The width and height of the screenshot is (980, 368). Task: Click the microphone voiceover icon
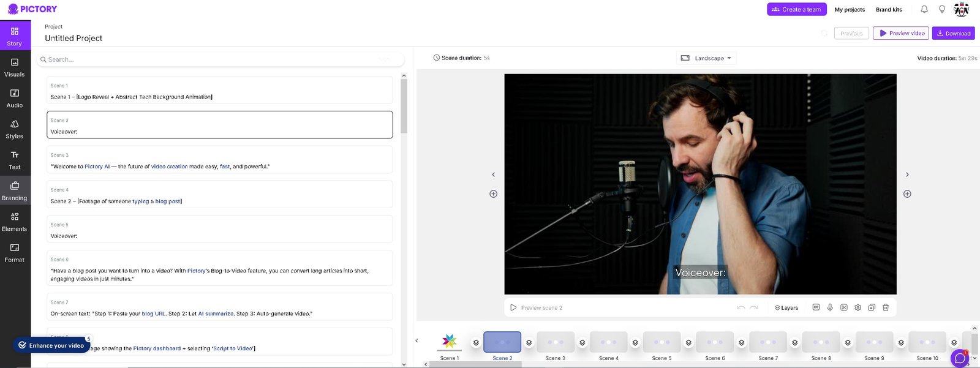[830, 307]
